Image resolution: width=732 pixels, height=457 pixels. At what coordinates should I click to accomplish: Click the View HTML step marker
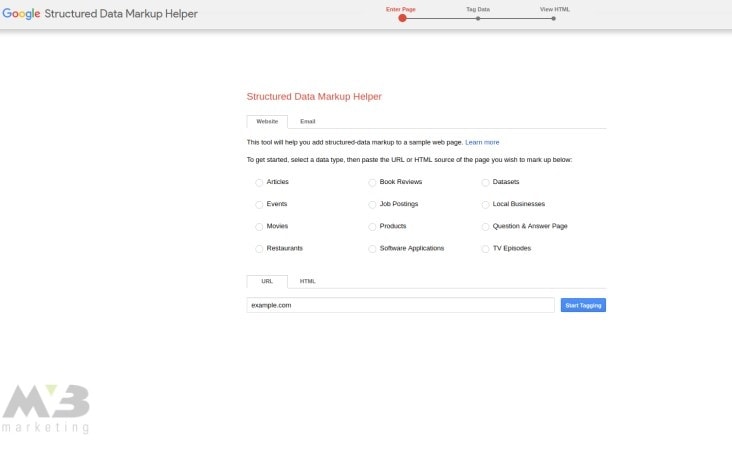point(554,19)
